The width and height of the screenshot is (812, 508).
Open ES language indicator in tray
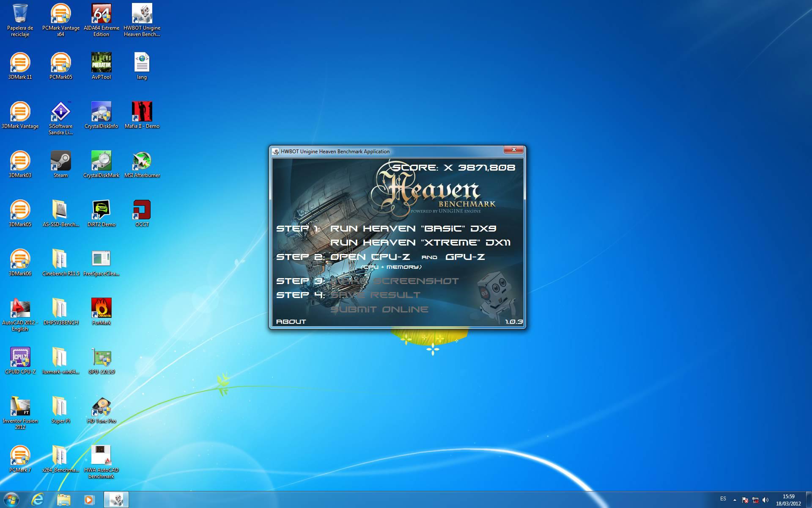[723, 499]
